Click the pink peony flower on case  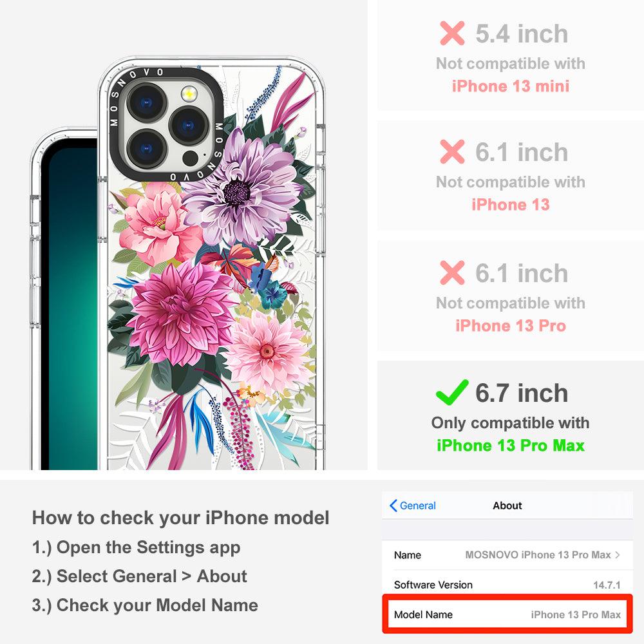coord(158,224)
